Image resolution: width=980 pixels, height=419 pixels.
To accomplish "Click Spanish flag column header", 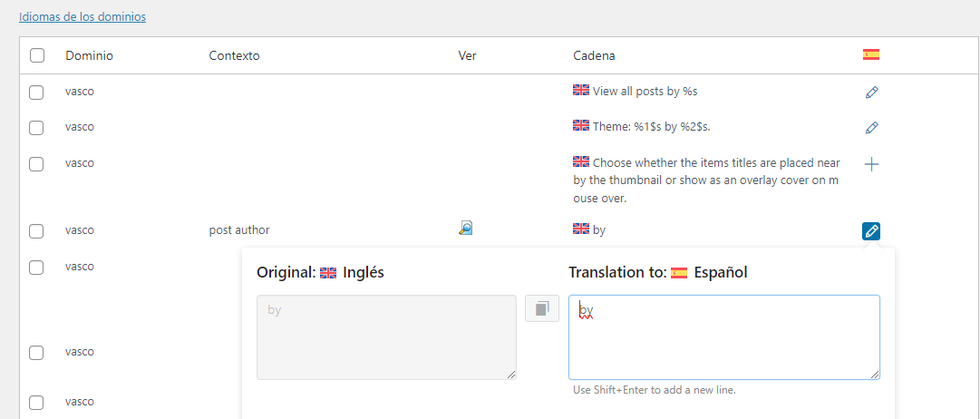I will (x=871, y=54).
